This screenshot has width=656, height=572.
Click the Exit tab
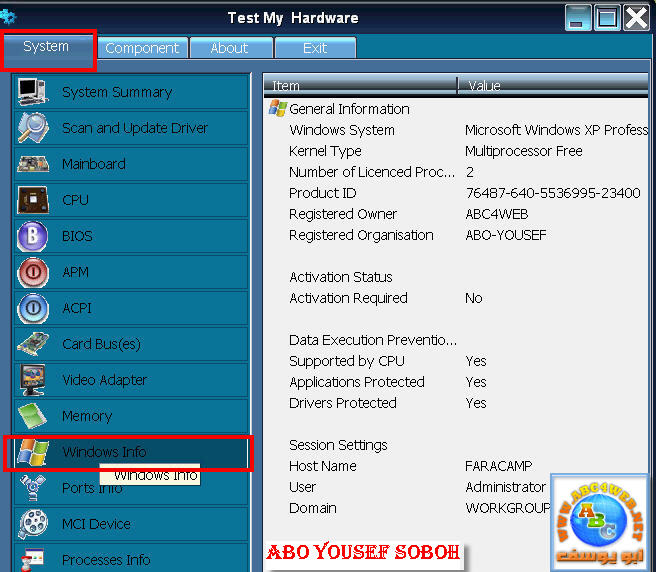click(315, 48)
